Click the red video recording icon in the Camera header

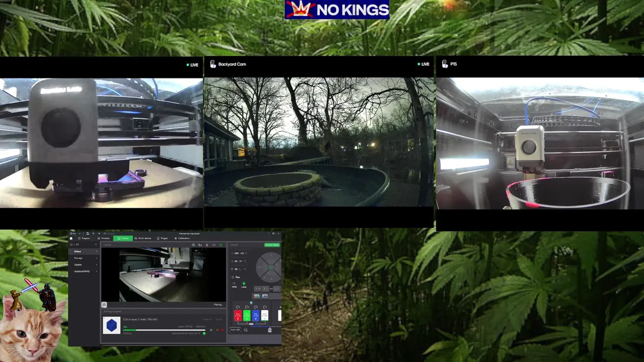pyautogui.click(x=207, y=245)
